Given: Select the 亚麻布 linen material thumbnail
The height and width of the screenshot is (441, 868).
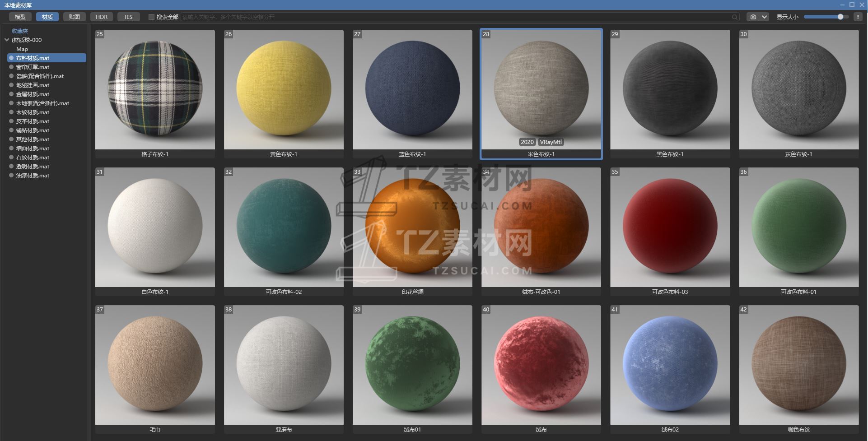Looking at the screenshot, I should (x=284, y=365).
